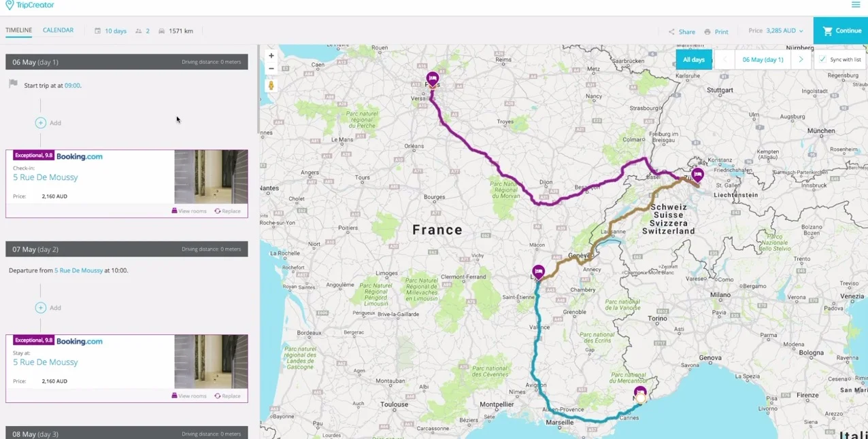Click the Paris hotel map marker
Screen dimensions: 868x439
click(x=432, y=80)
